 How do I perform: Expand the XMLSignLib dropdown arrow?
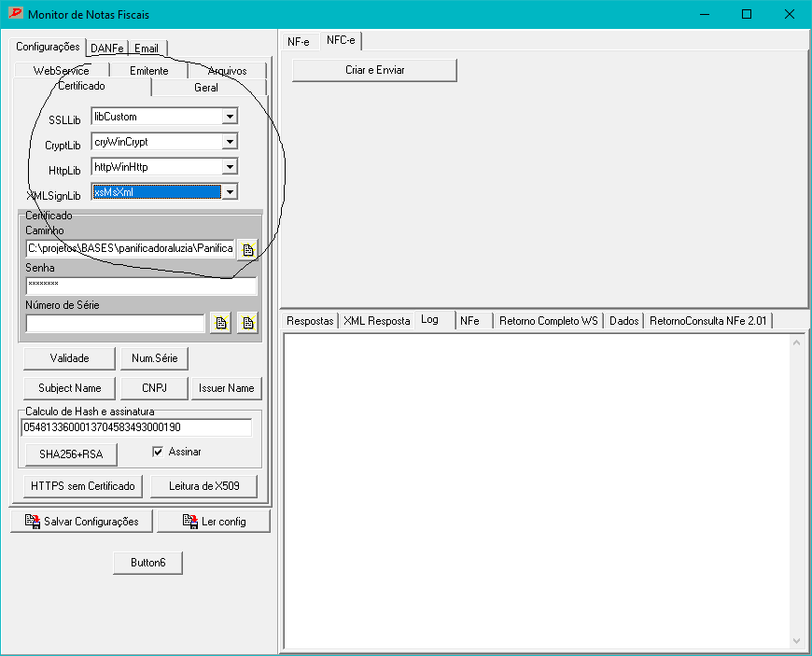(230, 192)
